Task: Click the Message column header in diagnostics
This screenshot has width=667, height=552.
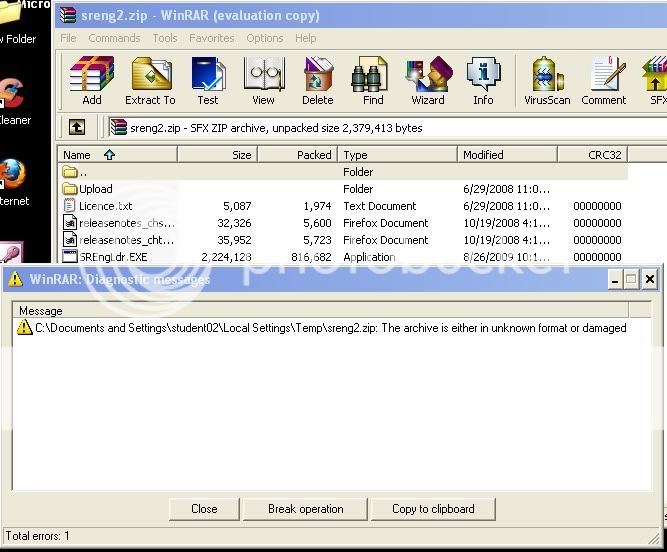Action: (x=320, y=310)
